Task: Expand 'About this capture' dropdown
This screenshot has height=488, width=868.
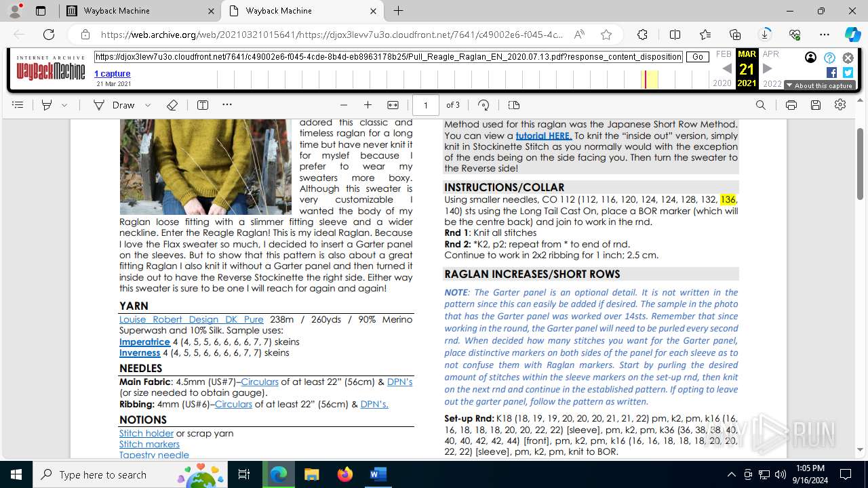Action: click(819, 85)
